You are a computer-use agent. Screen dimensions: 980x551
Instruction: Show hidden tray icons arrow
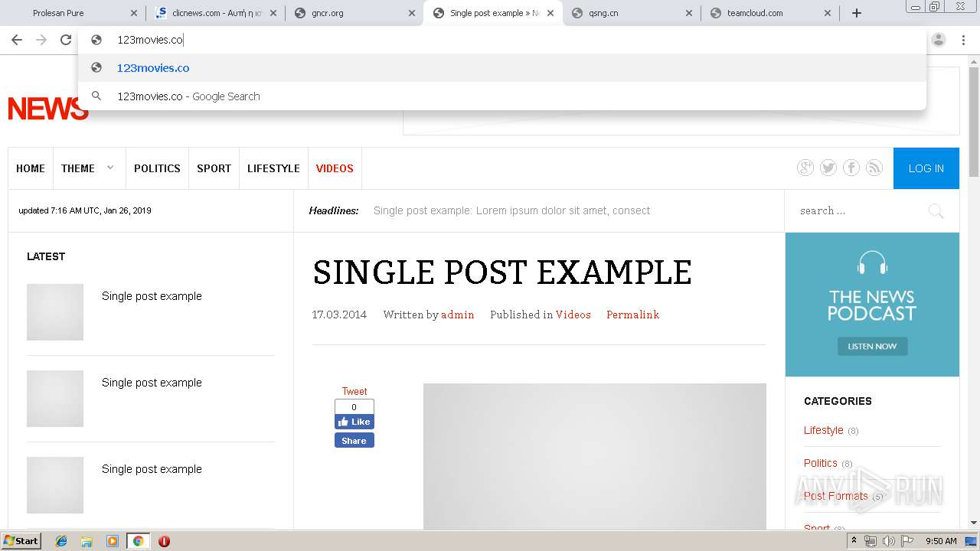click(x=854, y=541)
